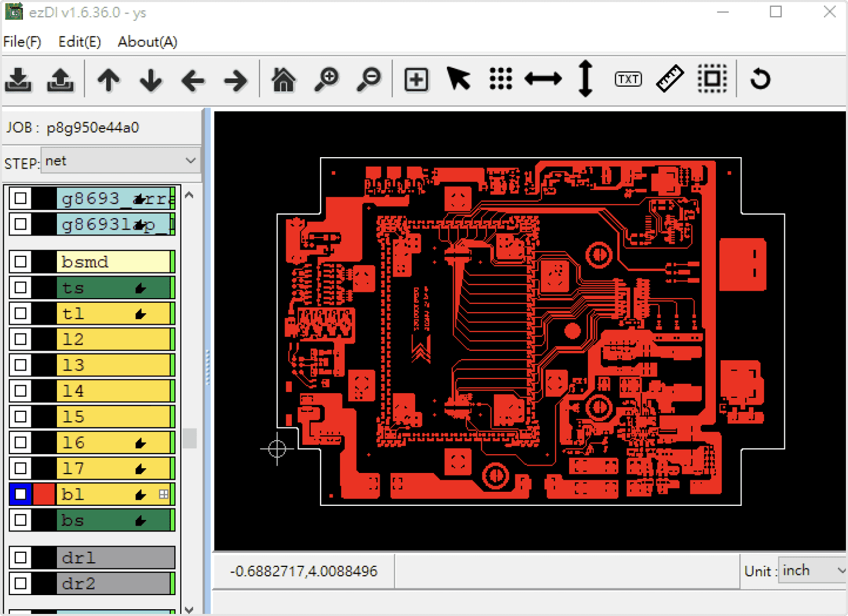
Task: Select the l4 layer name
Action: coord(73,390)
